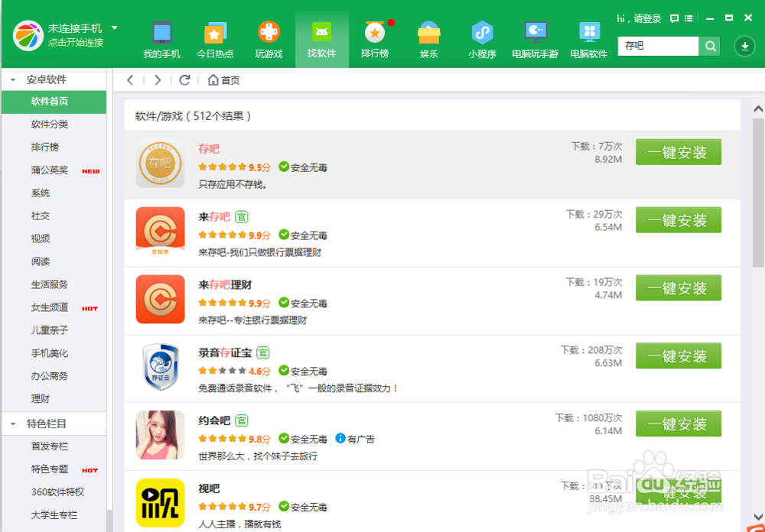Open 我的手机 in the top navigation
This screenshot has height=532, width=765.
click(162, 40)
